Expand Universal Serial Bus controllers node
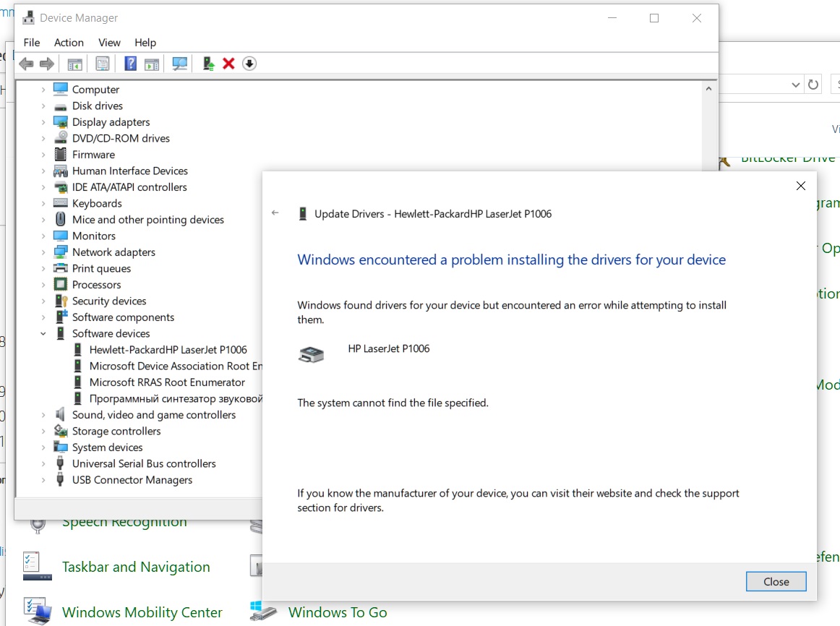Image resolution: width=840 pixels, height=626 pixels. 43,464
